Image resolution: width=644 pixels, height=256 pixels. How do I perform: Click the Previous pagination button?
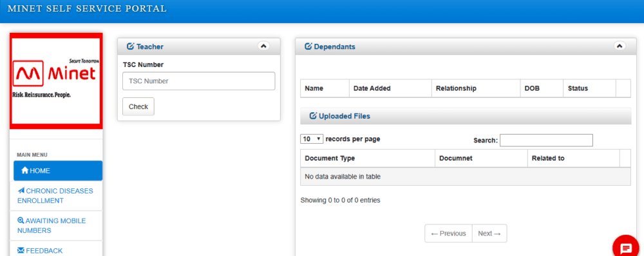pyautogui.click(x=448, y=233)
